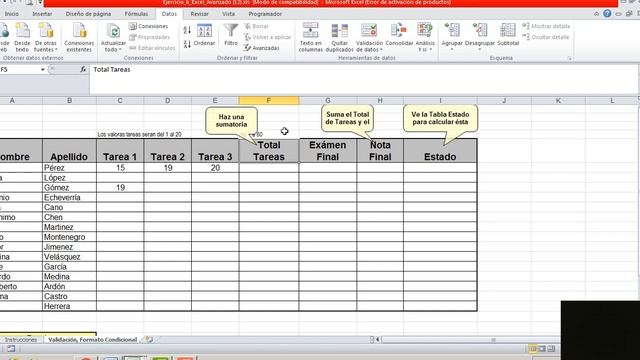Click Mostrar detalle in Esquema
640x360 pixels.
546,26
